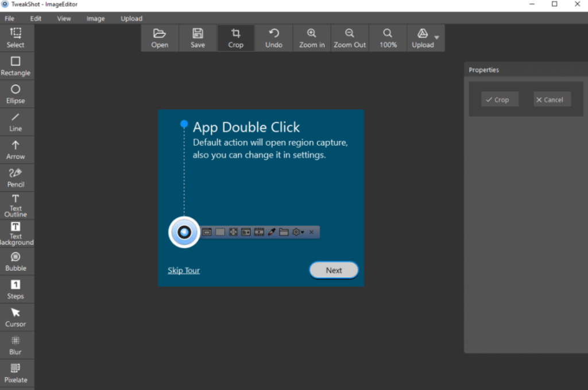Click the color picker eyedropper icon in image

pos(272,232)
